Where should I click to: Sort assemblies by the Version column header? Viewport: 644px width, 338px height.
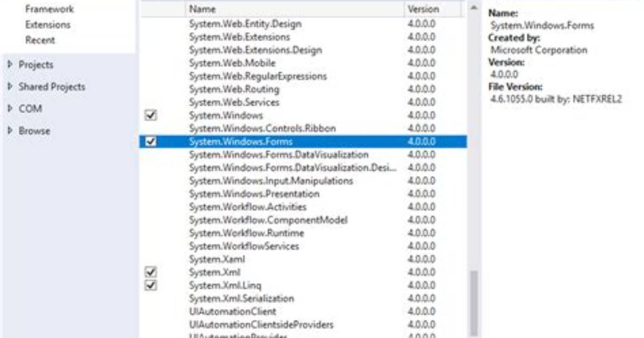[433, 9]
